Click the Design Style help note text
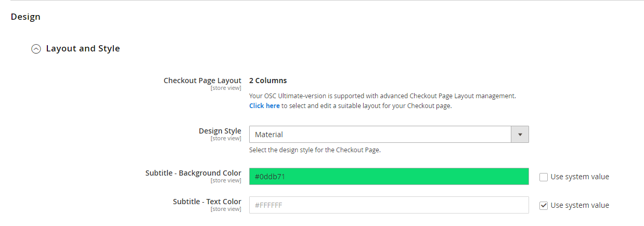 coord(315,150)
